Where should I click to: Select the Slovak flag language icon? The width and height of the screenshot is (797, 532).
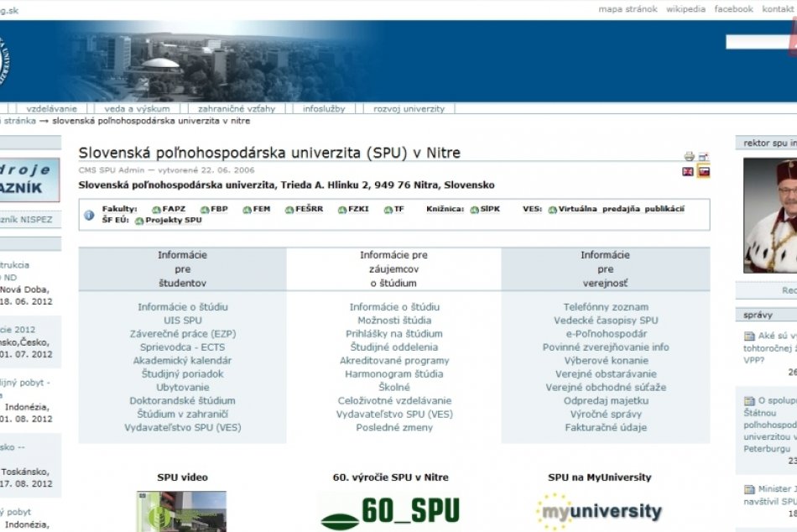(x=703, y=171)
